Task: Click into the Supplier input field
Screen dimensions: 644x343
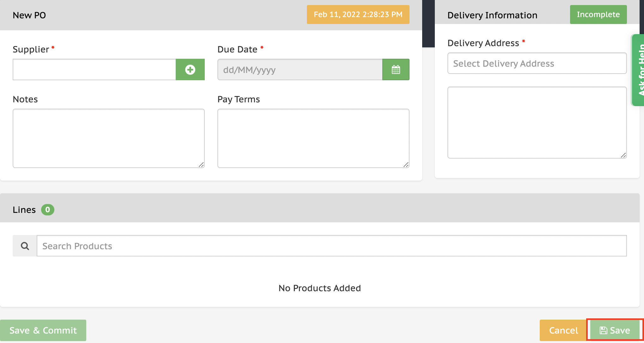Action: [x=94, y=69]
